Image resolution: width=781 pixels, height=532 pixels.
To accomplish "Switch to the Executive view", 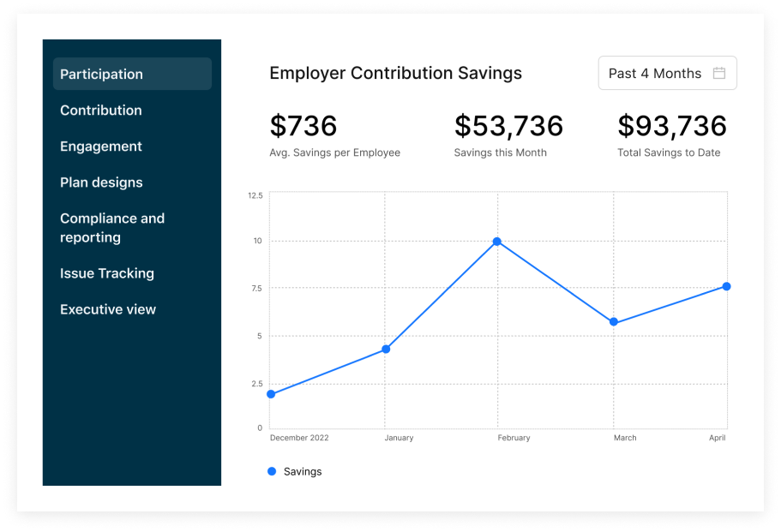I will coord(107,308).
